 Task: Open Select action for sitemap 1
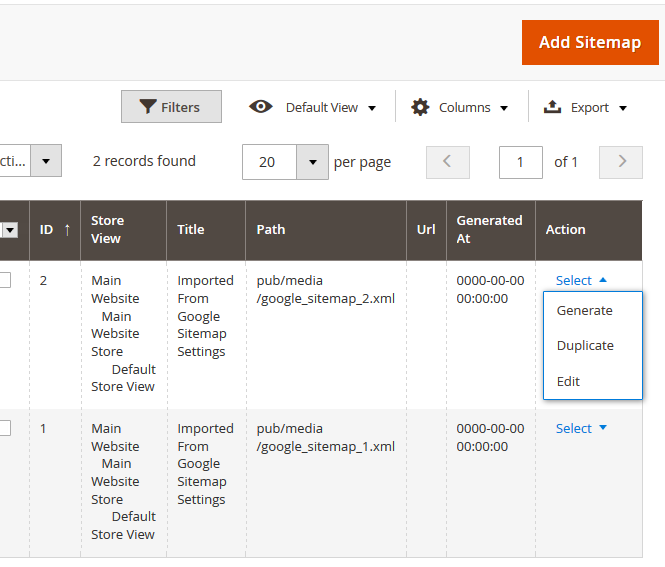[581, 428]
